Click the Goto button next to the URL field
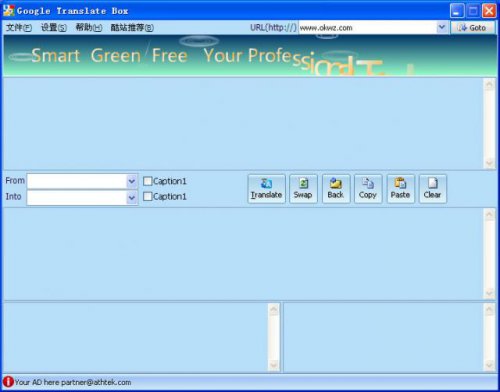 [x=473, y=28]
